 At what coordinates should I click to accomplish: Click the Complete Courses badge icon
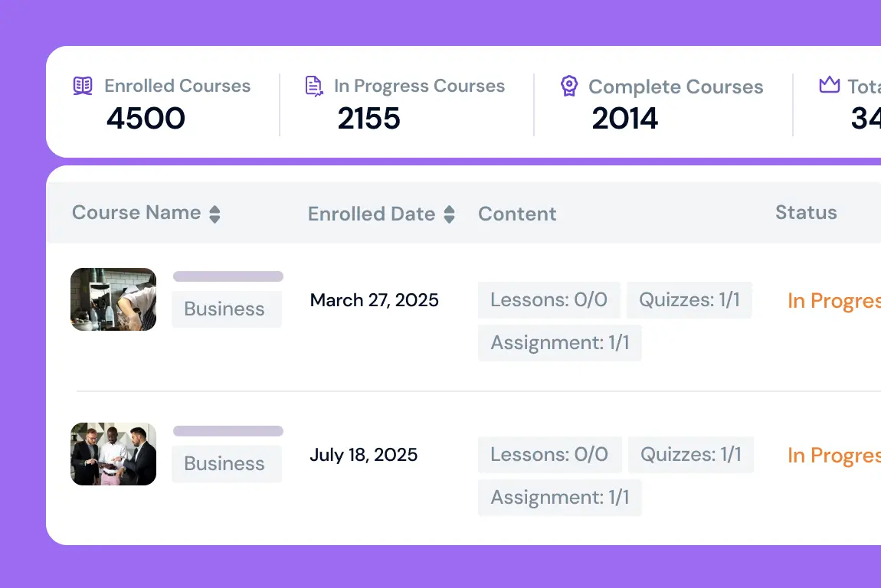568,86
